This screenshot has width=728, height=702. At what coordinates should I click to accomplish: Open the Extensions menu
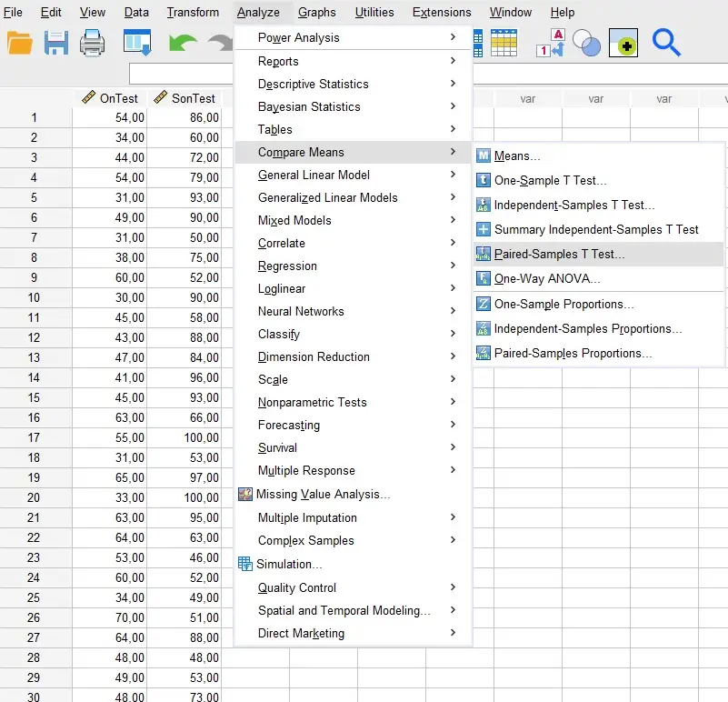(442, 12)
